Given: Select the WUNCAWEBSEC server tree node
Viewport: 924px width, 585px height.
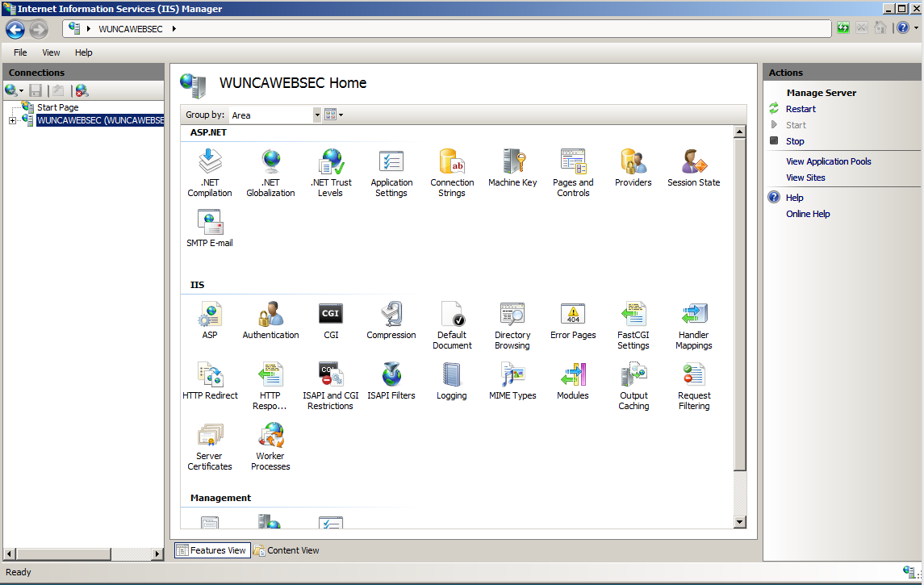Looking at the screenshot, I should click(100, 120).
